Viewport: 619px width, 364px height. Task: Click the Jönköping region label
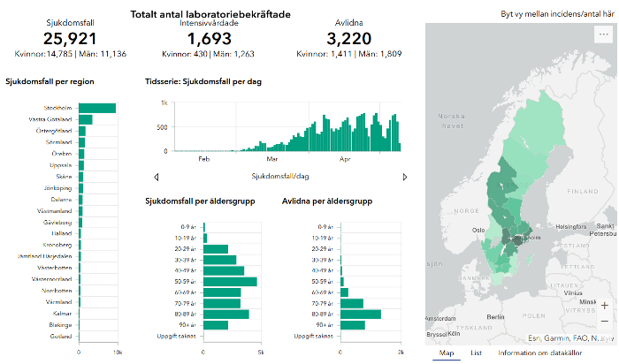click(57, 187)
